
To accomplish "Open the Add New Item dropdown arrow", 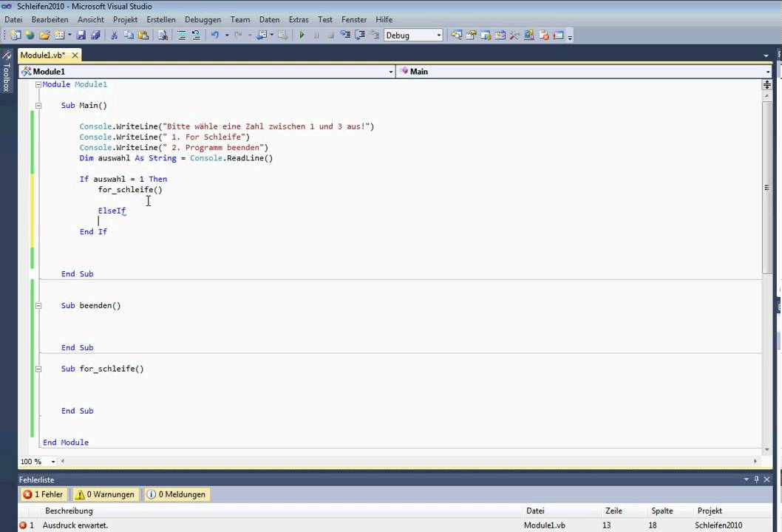I will (69, 35).
